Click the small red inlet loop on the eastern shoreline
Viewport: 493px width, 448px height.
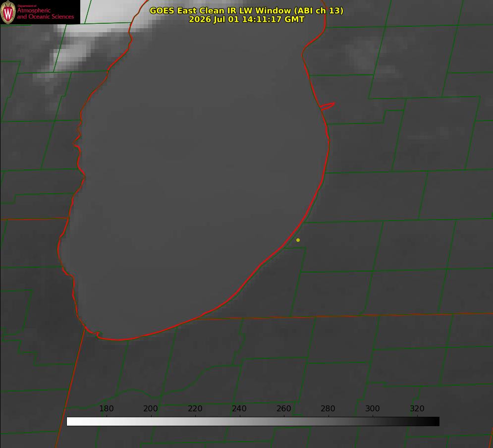click(x=327, y=106)
